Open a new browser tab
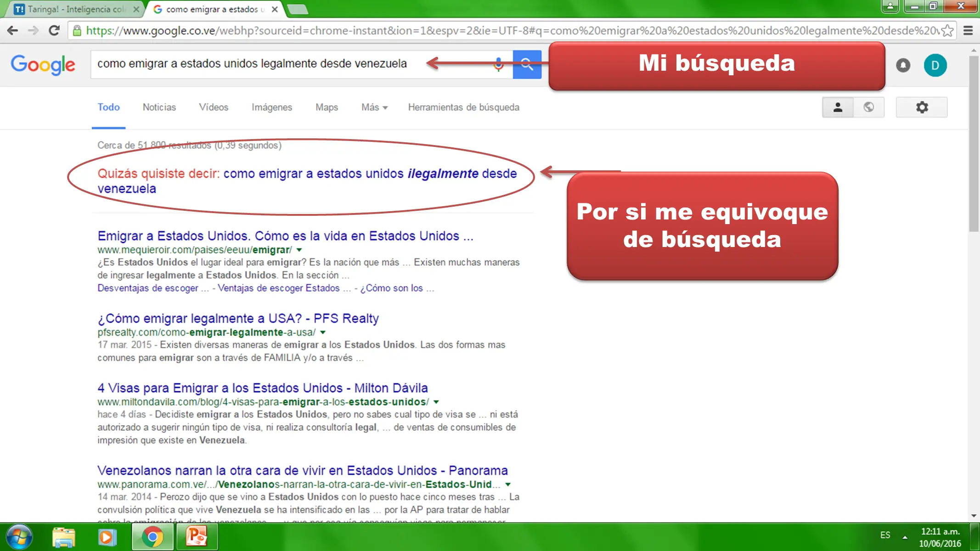This screenshot has height=551, width=980. 298,9
